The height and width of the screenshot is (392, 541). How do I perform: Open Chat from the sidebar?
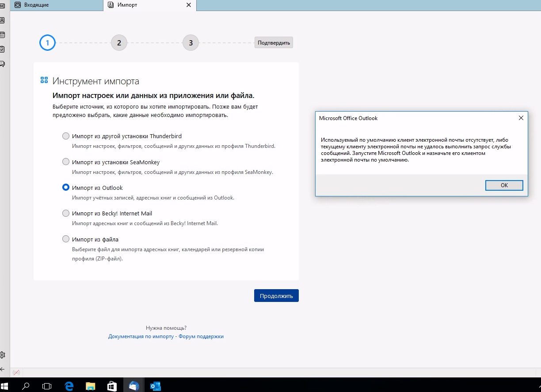click(2, 64)
